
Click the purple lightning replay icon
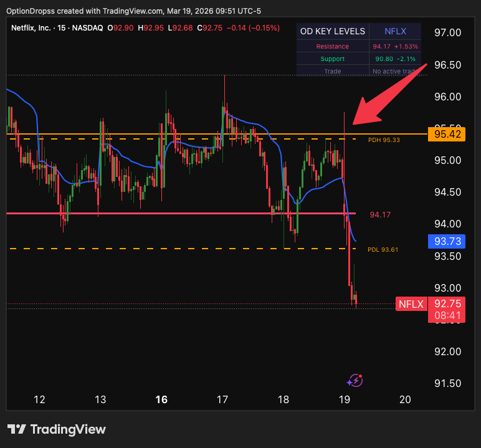point(355,381)
